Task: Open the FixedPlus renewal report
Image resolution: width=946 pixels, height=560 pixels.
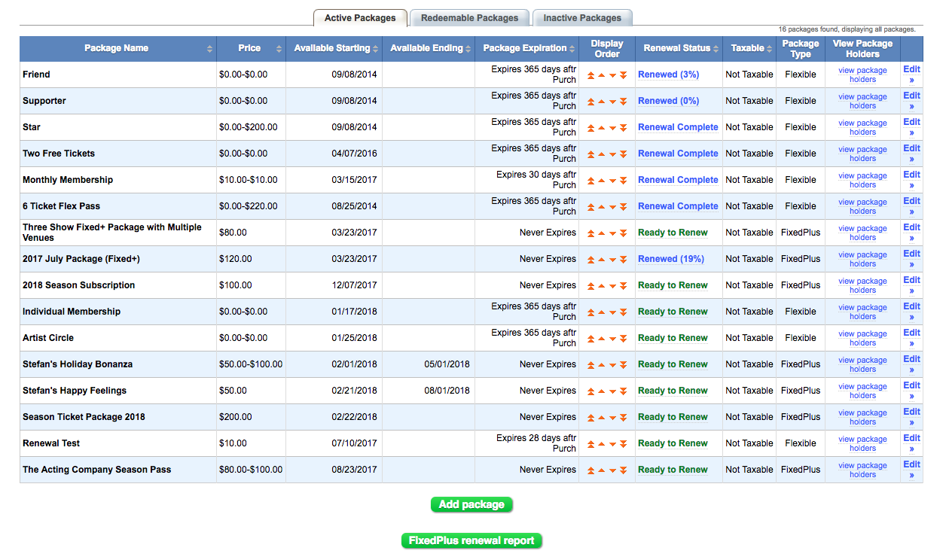Action: [471, 540]
